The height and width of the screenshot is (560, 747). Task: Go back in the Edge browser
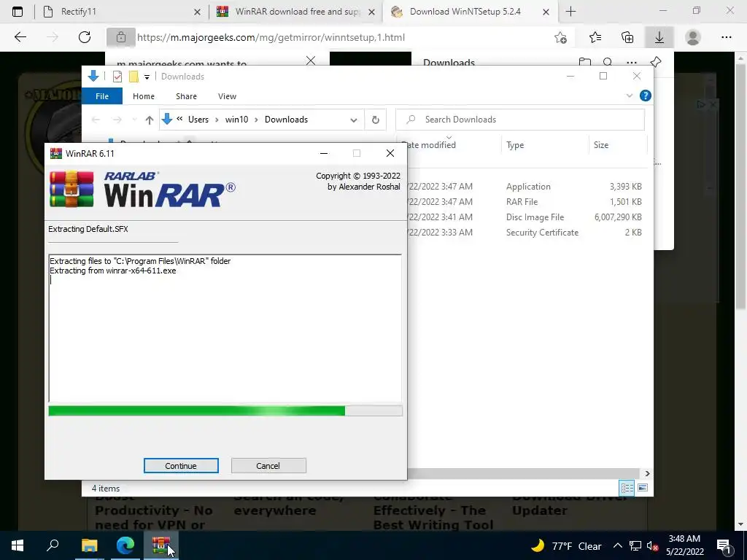(20, 37)
